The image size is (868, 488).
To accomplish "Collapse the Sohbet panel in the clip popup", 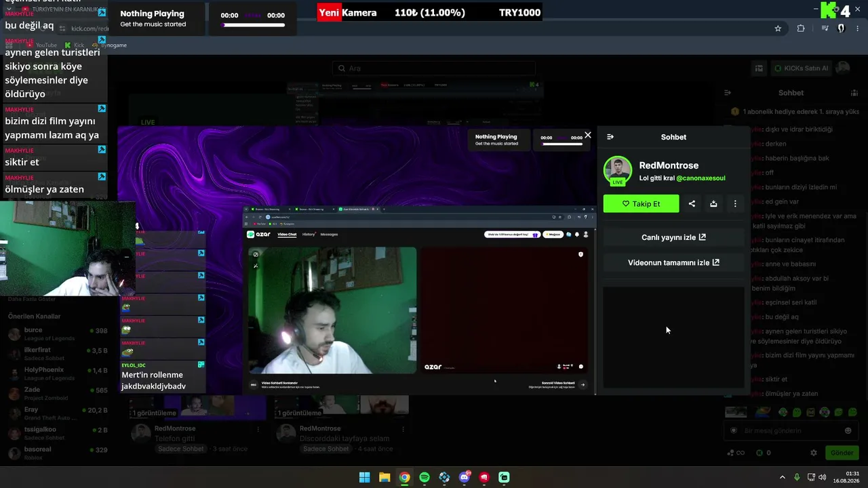I will [610, 137].
